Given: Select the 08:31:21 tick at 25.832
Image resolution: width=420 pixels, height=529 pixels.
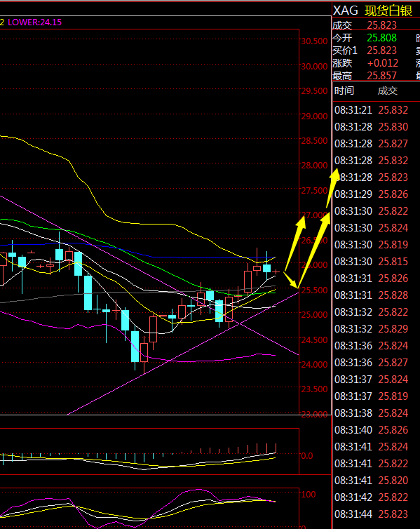Looking at the screenshot, I should point(371,110).
